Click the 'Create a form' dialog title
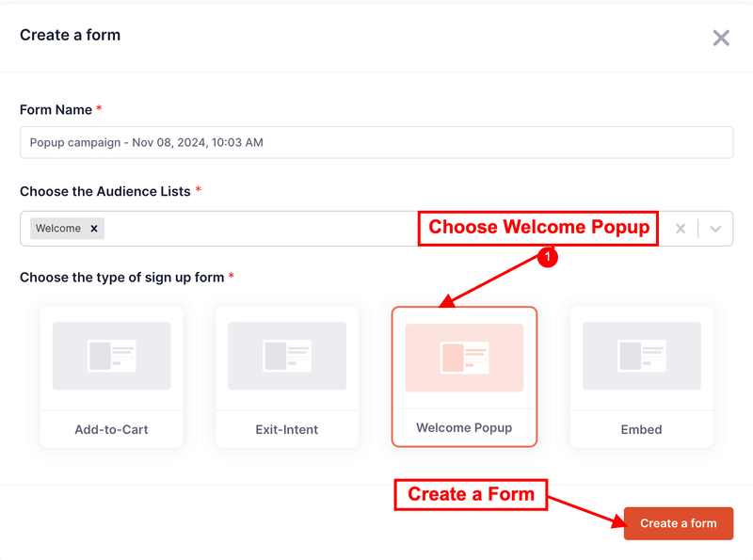The height and width of the screenshot is (560, 753). [70, 35]
